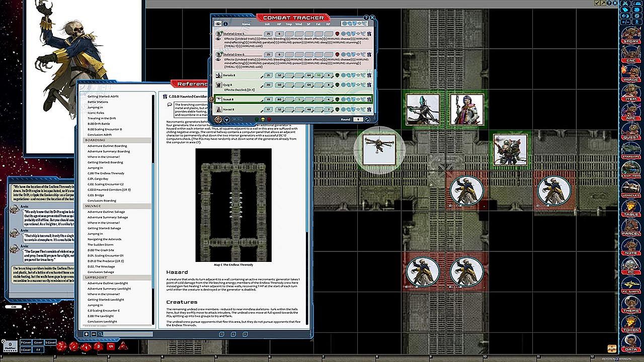Click the Endless Threnody map thumbnail
The image size is (644, 362).
click(233, 205)
